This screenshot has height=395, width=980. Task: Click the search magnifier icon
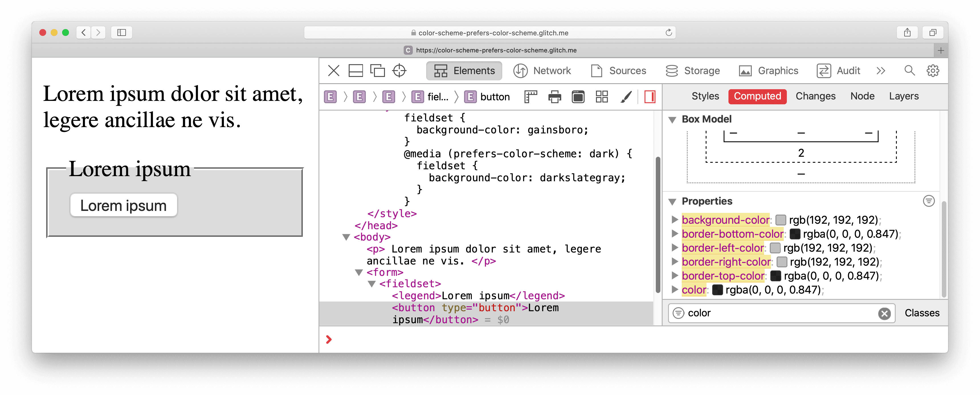908,71
